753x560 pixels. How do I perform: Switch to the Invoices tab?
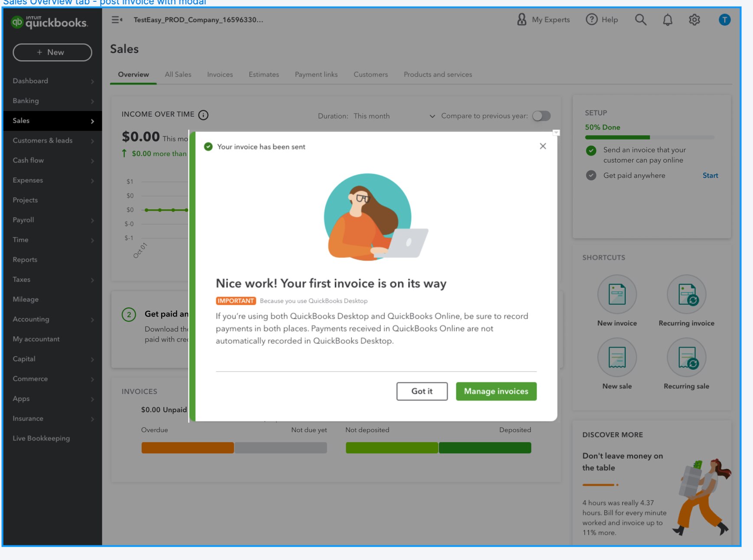[x=220, y=74]
